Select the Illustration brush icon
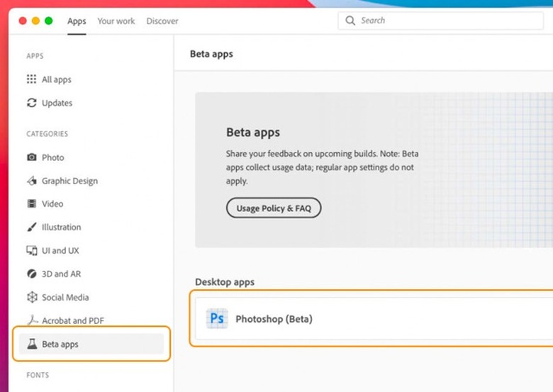The width and height of the screenshot is (553, 392). tap(31, 228)
